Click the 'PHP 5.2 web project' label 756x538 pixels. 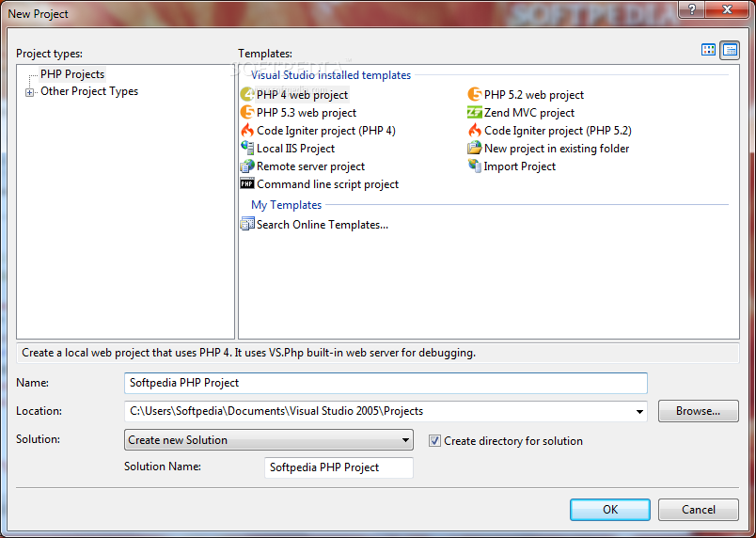534,95
